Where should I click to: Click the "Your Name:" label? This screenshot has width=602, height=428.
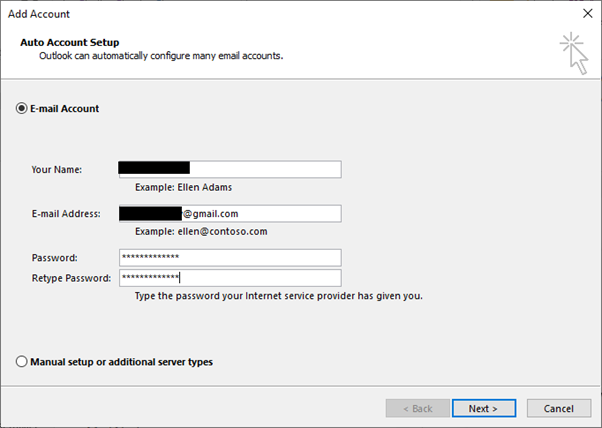click(x=56, y=169)
